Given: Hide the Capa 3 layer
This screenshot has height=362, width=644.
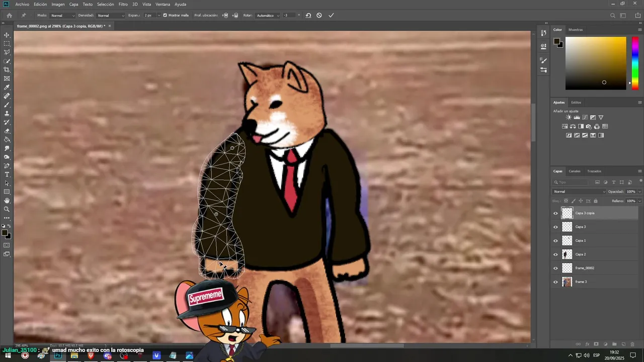Looking at the screenshot, I should coord(555,227).
